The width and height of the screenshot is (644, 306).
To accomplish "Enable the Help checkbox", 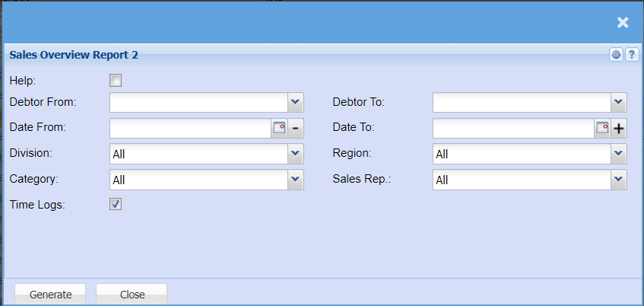I will pos(116,80).
